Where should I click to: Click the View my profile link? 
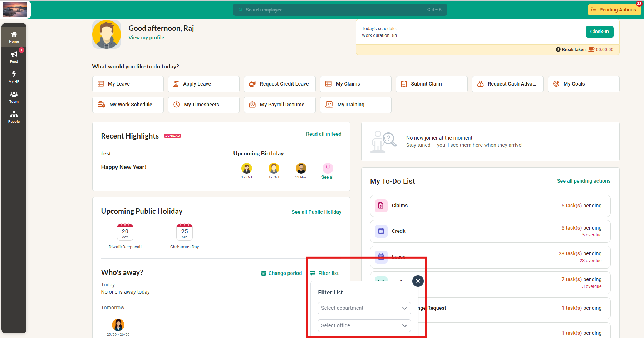146,38
